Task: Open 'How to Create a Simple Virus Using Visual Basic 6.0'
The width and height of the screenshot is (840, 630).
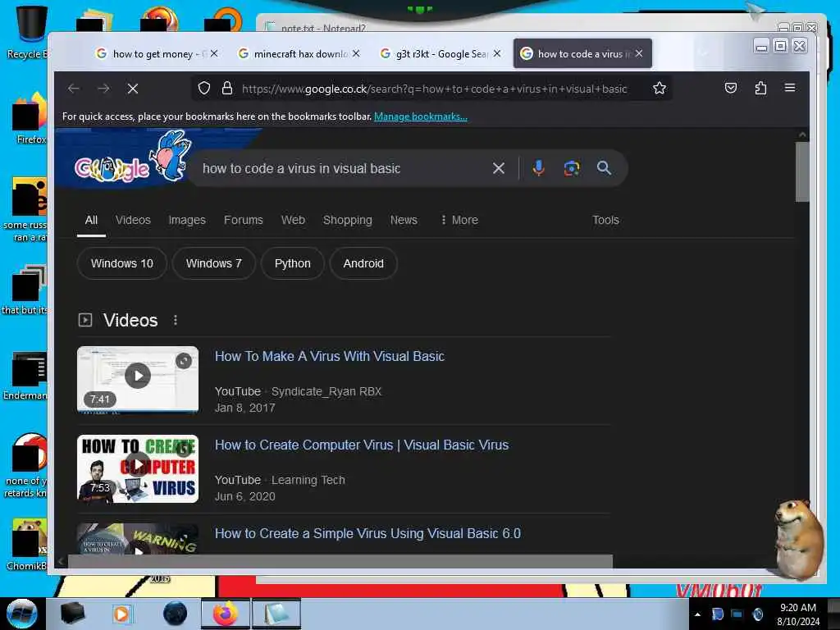Action: 367,533
